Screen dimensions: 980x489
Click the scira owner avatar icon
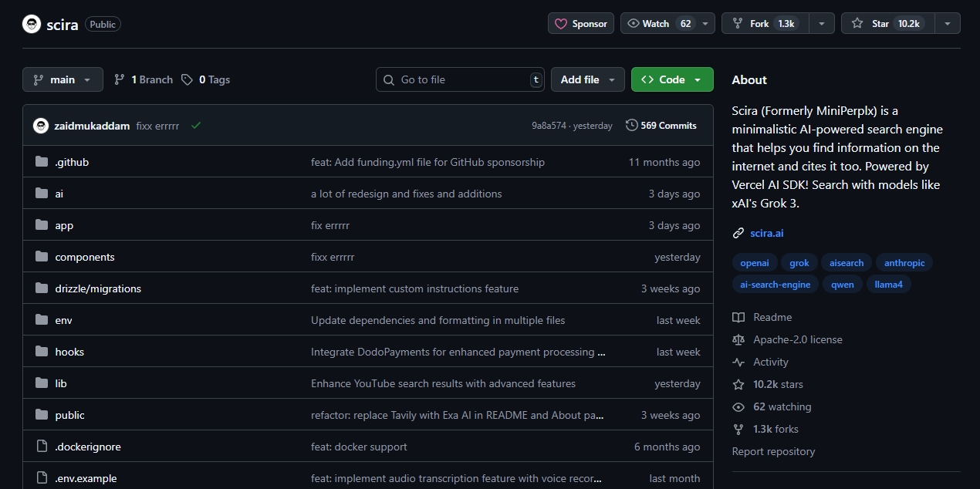pos(32,24)
